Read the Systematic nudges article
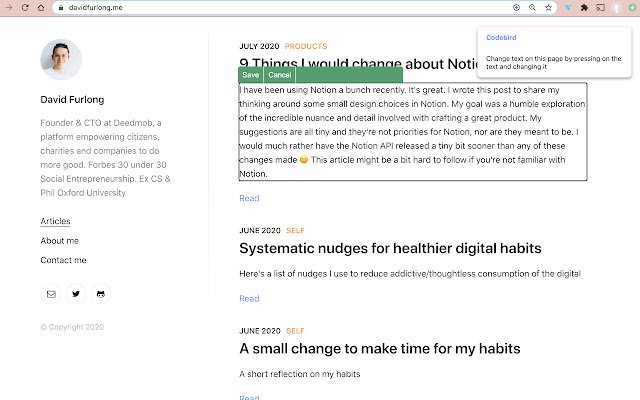 pos(249,298)
